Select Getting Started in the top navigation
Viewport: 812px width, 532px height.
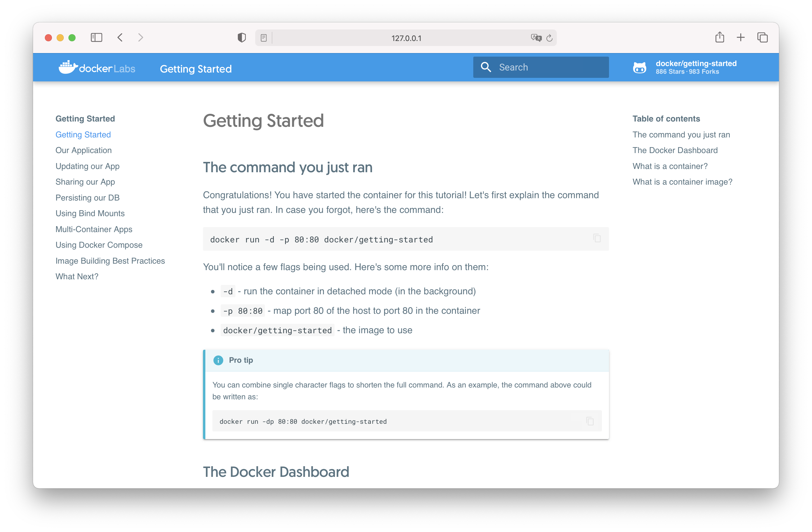click(x=196, y=68)
